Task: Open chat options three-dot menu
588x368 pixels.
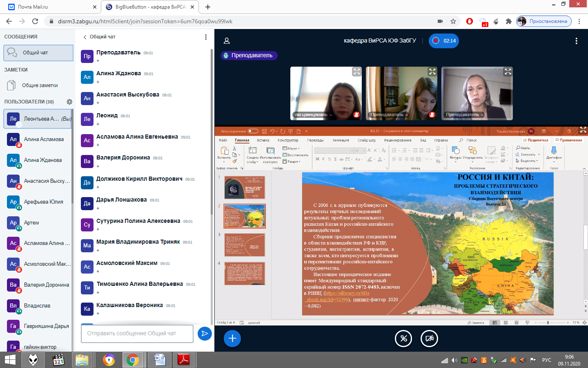Action: point(206,37)
